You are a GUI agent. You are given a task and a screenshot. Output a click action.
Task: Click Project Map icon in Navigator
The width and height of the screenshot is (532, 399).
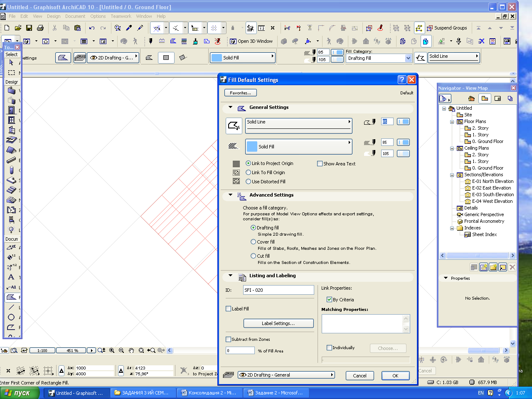pos(471,99)
